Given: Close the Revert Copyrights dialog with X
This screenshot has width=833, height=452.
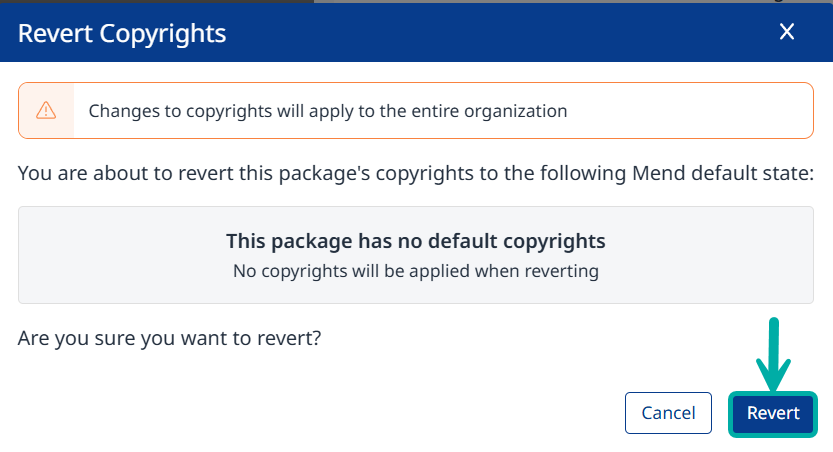Looking at the screenshot, I should (787, 32).
